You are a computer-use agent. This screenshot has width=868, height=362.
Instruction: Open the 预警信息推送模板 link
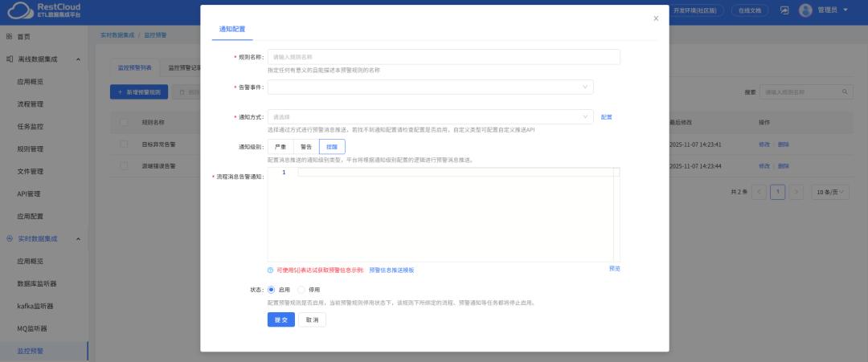pos(391,270)
